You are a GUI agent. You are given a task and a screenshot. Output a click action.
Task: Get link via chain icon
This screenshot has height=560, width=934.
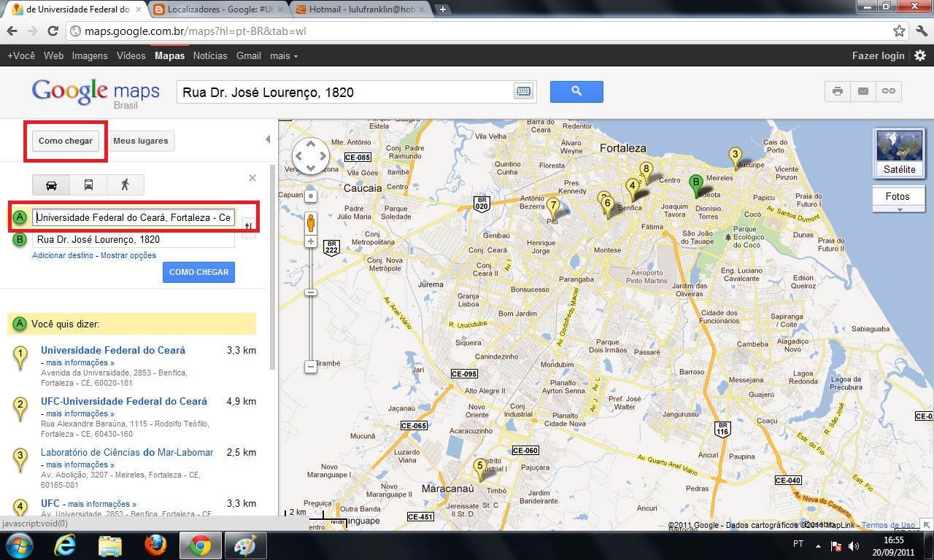[888, 91]
